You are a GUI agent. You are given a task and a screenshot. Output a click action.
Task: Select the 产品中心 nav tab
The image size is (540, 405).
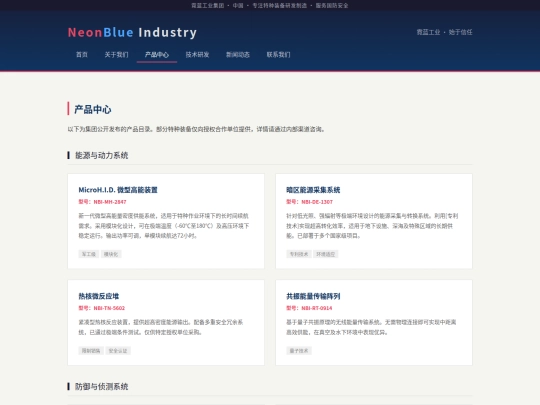157,54
